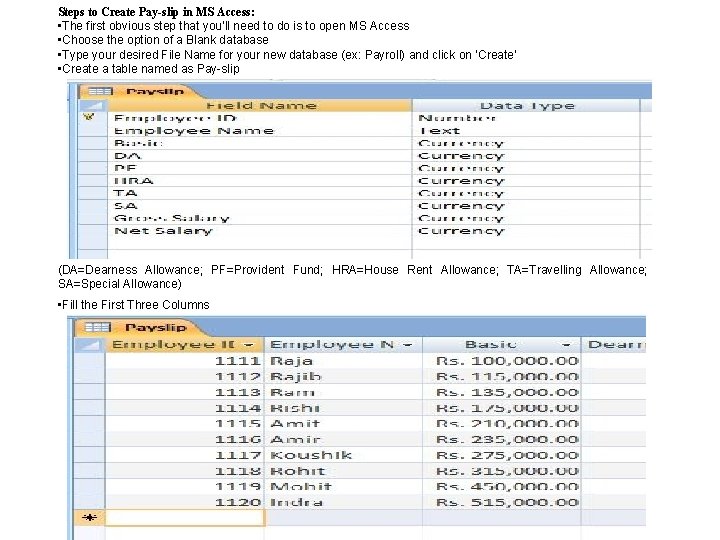720x540 pixels.
Task: Click the row selector for record 1117 Koushik
Action: (90, 455)
